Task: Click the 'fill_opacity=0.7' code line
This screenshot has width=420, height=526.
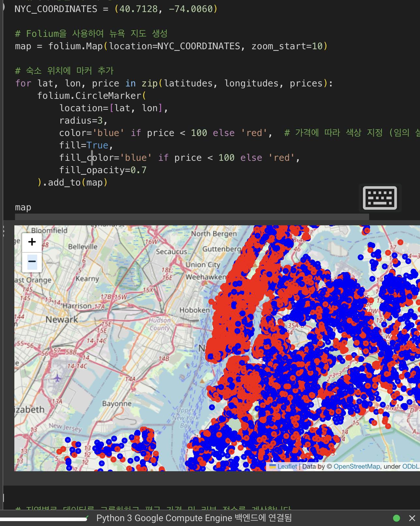Action: pos(103,170)
